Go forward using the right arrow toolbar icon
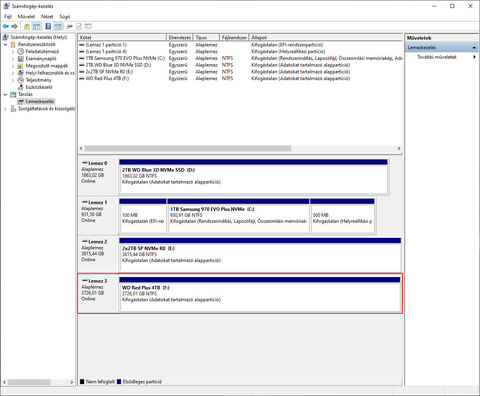 click(14, 26)
